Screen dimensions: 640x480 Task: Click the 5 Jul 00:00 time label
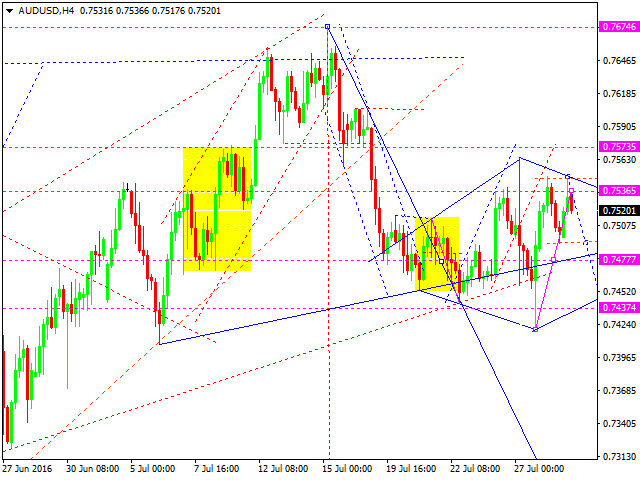(x=153, y=469)
